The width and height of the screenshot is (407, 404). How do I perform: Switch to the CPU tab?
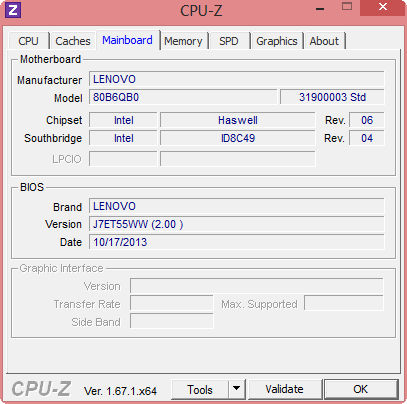click(29, 41)
